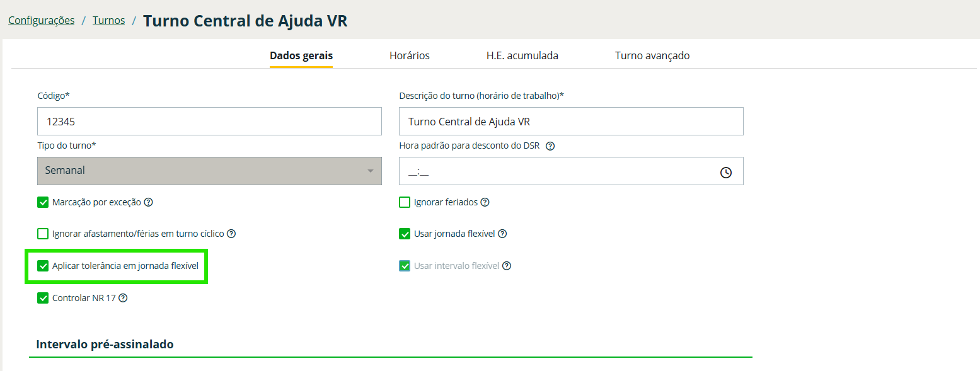Click help icon next to Ignorar feriados

click(485, 202)
